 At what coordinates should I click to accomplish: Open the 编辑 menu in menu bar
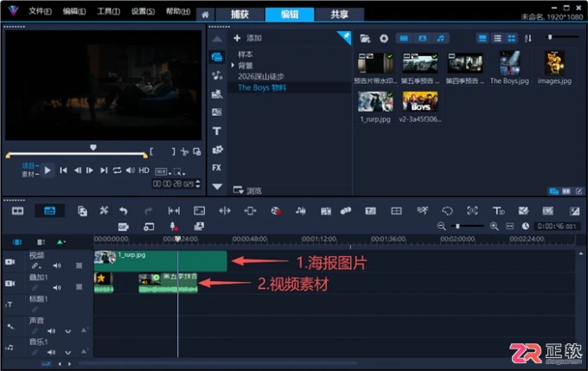click(73, 11)
